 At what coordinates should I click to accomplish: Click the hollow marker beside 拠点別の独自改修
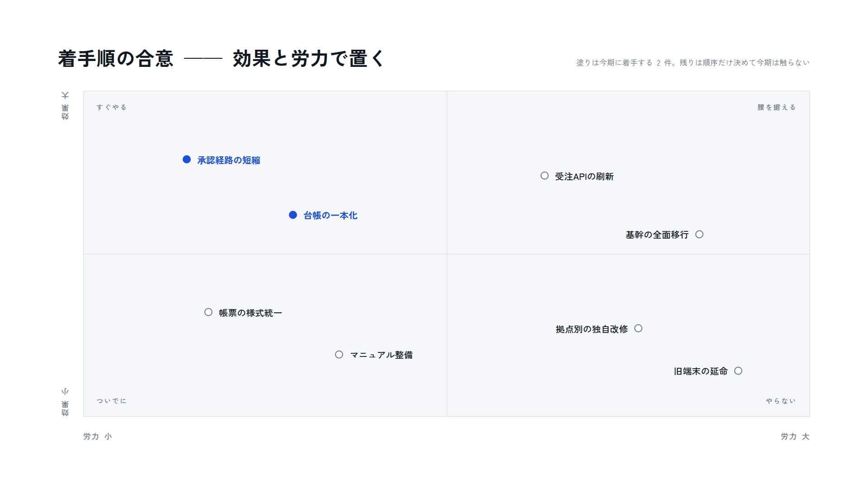[x=638, y=328]
